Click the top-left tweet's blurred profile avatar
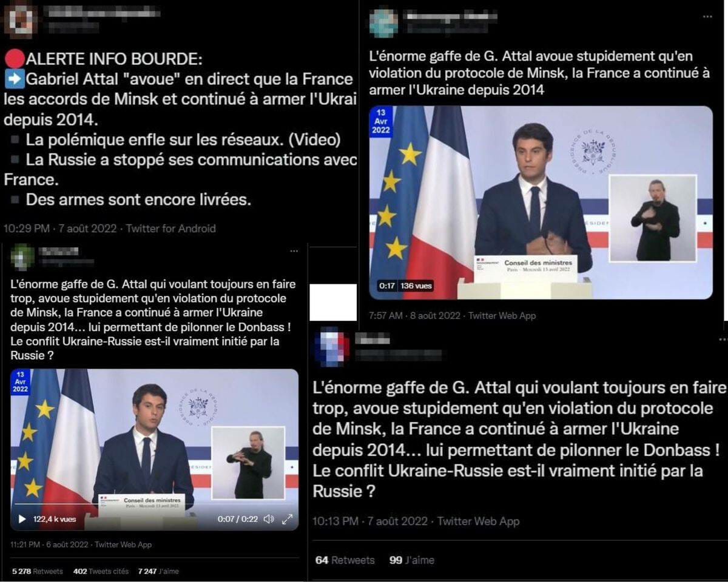Viewport: 728px width, 582px height. coord(20,19)
